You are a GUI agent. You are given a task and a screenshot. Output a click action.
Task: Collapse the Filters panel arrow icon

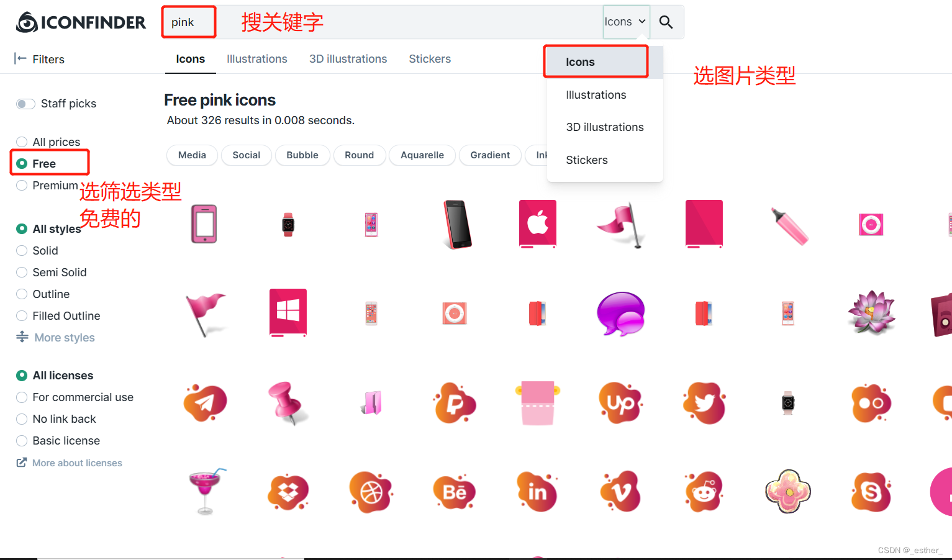tap(20, 58)
